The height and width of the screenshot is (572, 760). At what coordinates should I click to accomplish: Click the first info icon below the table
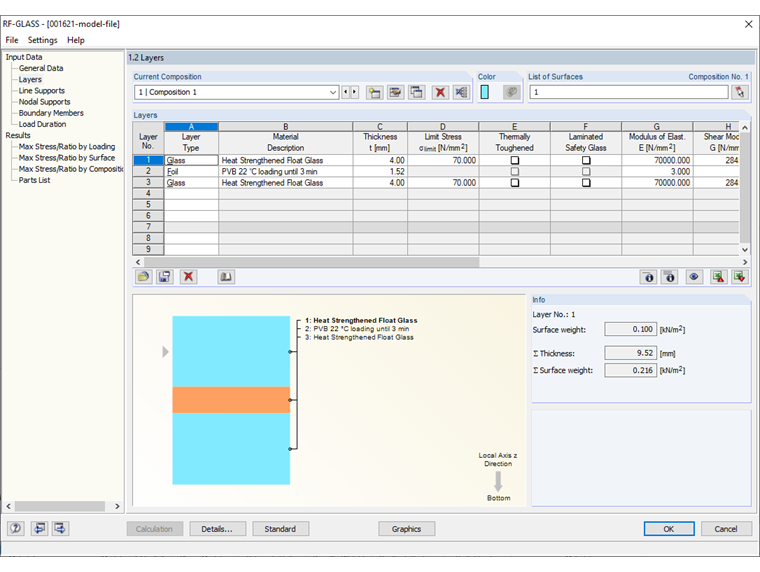click(x=649, y=277)
